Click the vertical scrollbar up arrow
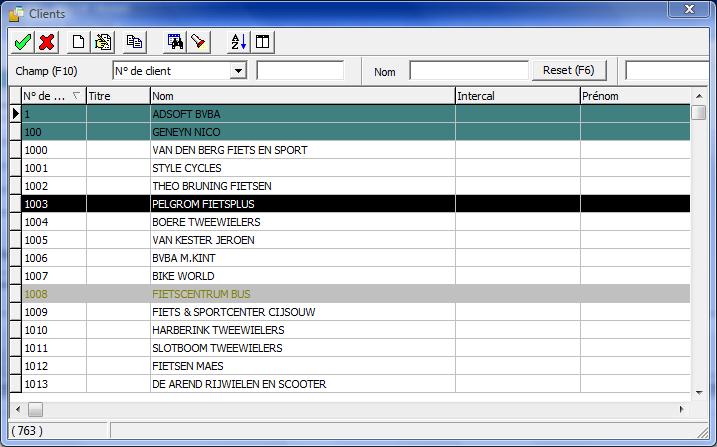 coord(699,96)
